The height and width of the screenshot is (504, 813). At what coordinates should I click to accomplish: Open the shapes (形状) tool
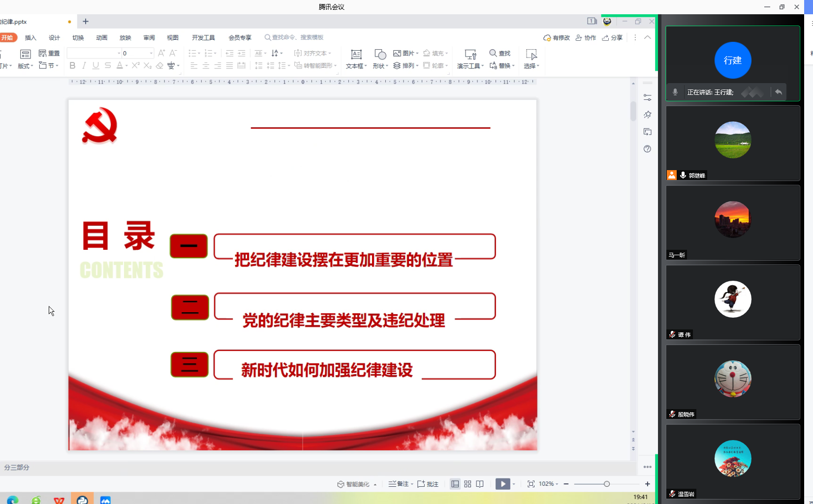coord(380,59)
